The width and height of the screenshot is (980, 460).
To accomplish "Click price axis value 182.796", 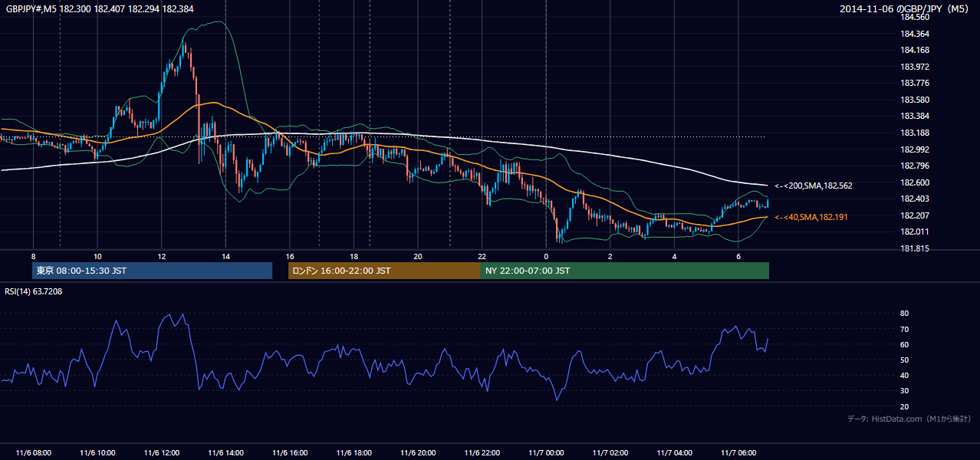I will [914, 166].
